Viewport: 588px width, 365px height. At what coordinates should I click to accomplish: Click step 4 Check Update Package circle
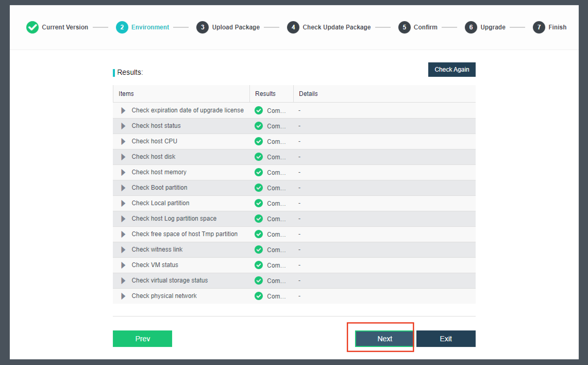pos(293,27)
